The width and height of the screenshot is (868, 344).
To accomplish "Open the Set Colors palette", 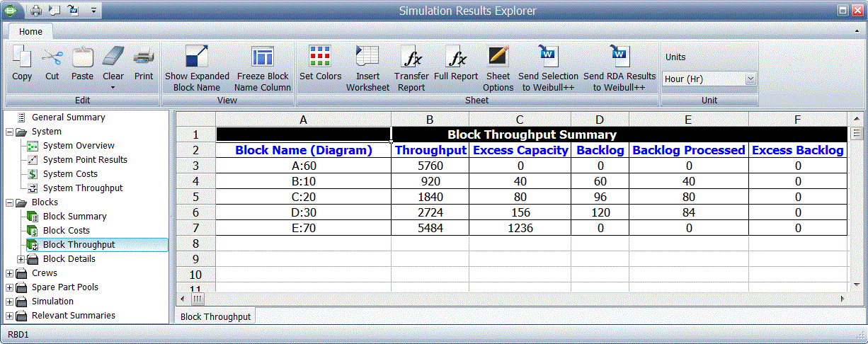I will (x=320, y=57).
